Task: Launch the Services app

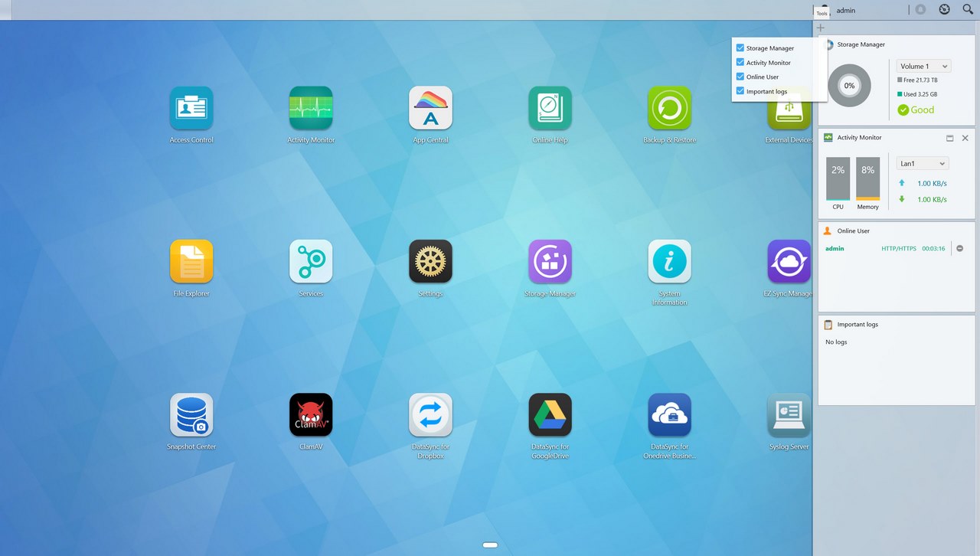Action: pos(311,261)
